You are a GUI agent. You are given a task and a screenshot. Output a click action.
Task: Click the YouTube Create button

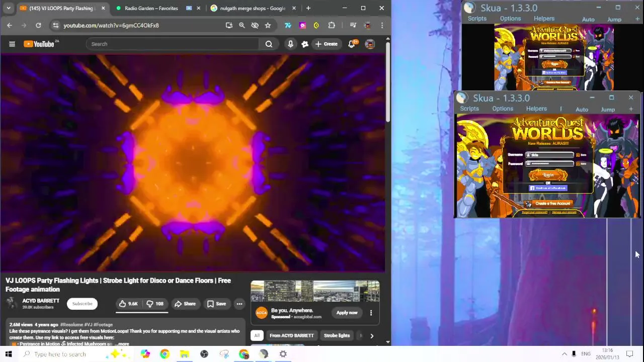click(326, 44)
